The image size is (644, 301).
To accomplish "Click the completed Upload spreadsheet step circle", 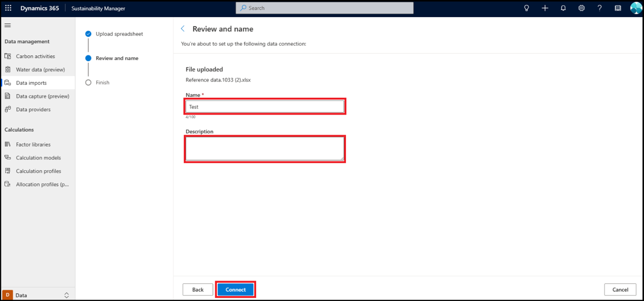I will 88,34.
